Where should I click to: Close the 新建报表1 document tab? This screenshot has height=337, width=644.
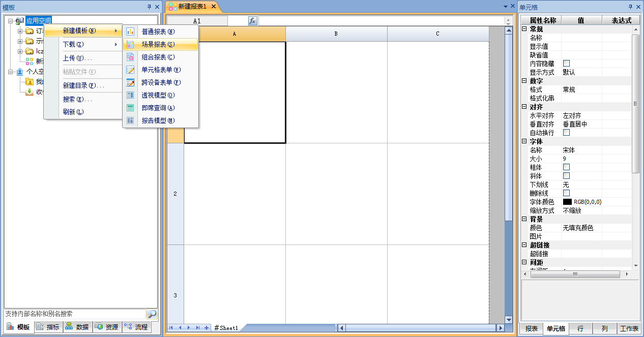pos(214,7)
